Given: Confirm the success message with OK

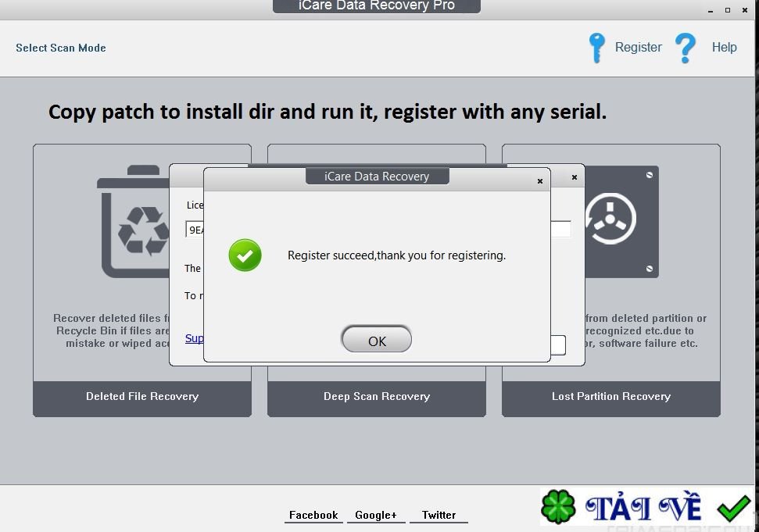Looking at the screenshot, I should pos(377,339).
